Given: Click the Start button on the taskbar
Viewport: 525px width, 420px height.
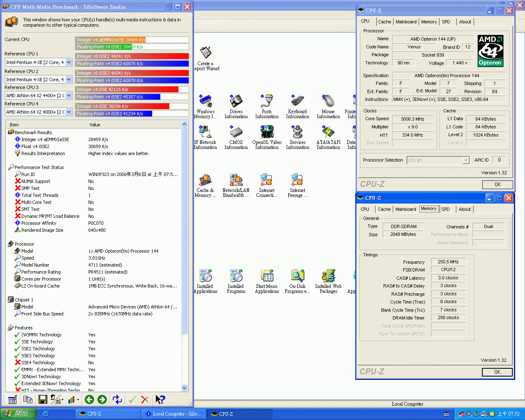Looking at the screenshot, I should [18, 414].
